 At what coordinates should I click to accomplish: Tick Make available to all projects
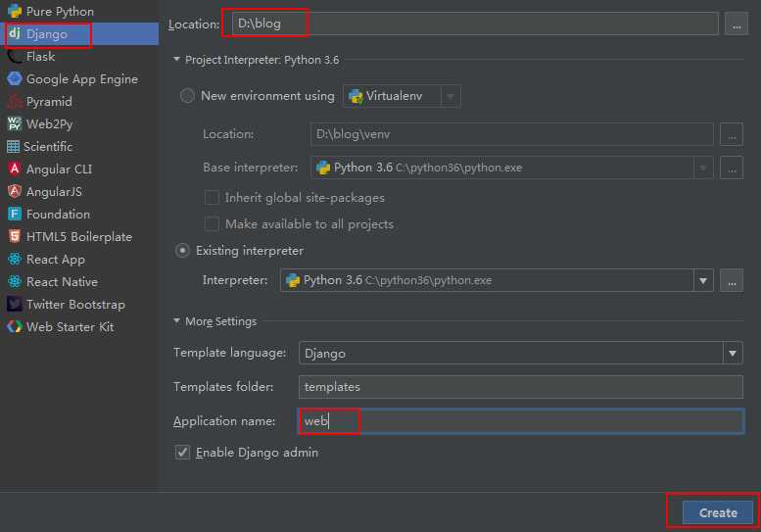tap(212, 223)
